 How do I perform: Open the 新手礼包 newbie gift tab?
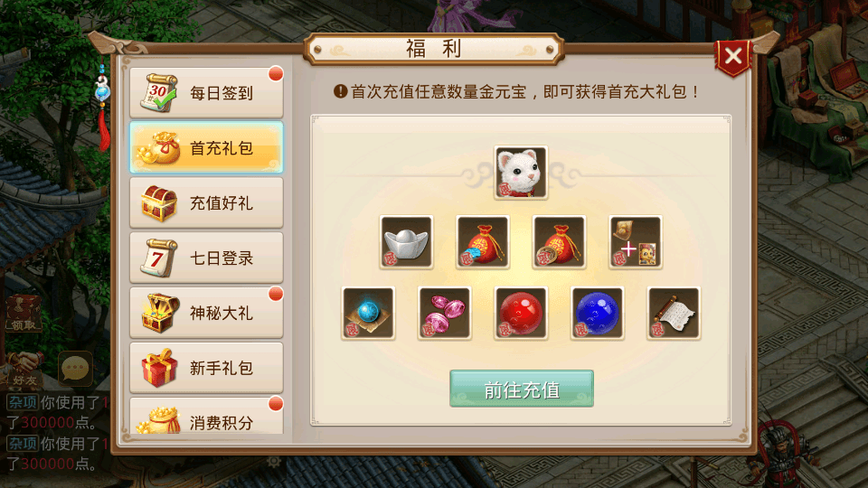pyautogui.click(x=206, y=368)
